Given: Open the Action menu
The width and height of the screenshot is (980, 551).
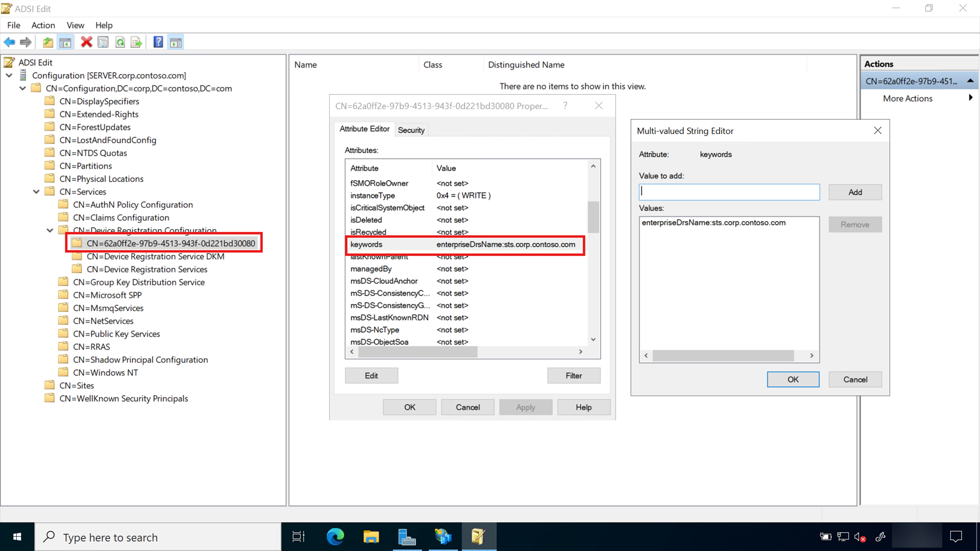Looking at the screenshot, I should [43, 25].
